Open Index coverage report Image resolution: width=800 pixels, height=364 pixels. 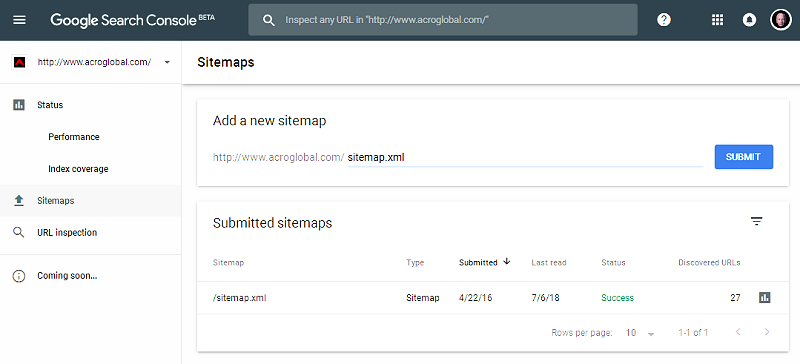78,169
